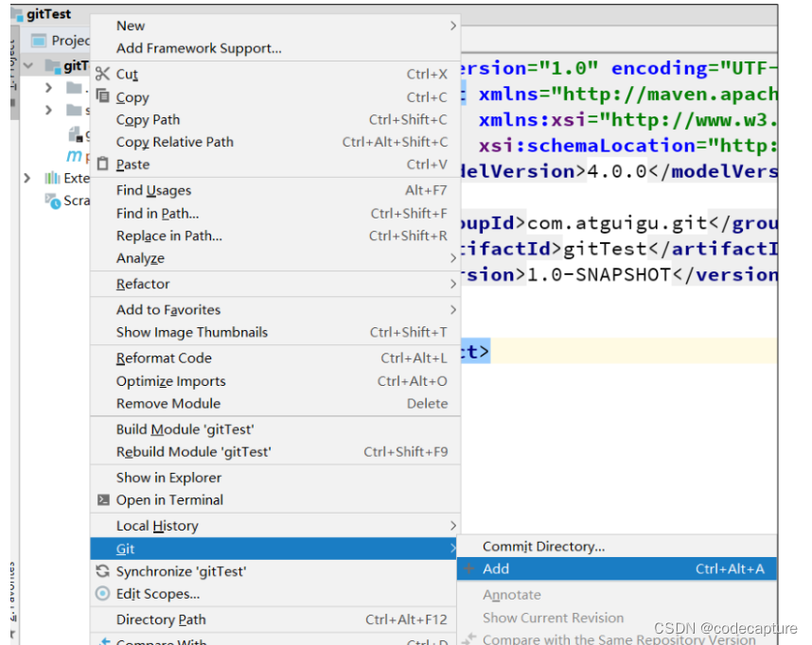Select Directory Path menu entry
This screenshot has width=812, height=645.
(x=274, y=619)
